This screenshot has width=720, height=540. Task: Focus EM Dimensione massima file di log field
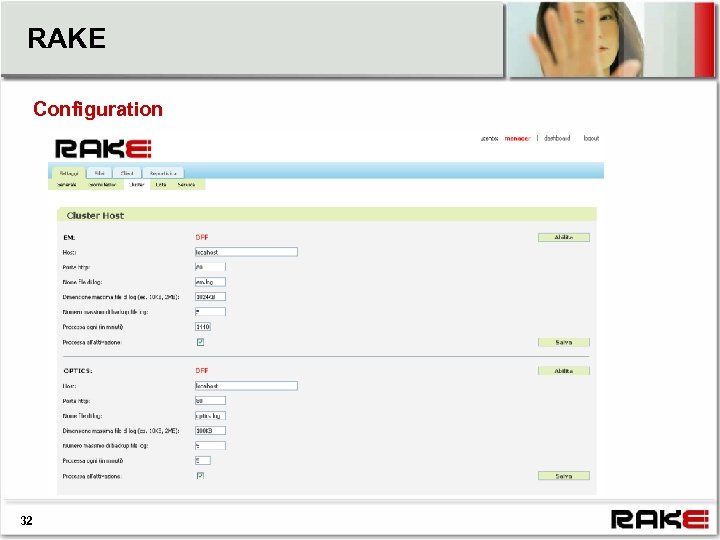210,297
